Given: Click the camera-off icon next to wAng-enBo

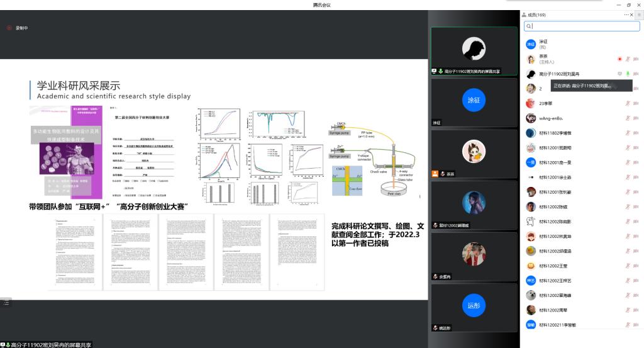Looking at the screenshot, I should point(636,118).
